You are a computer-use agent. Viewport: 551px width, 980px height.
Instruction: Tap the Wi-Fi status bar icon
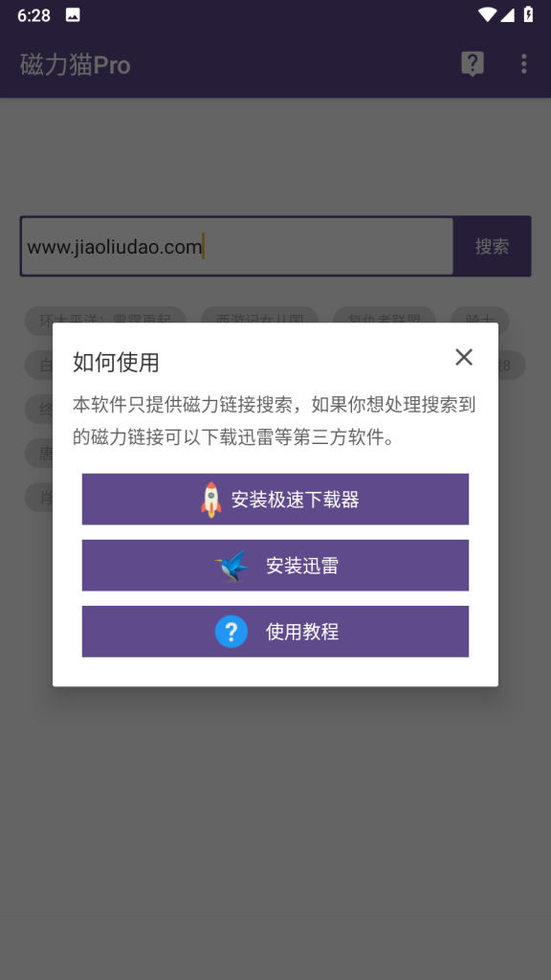[487, 14]
